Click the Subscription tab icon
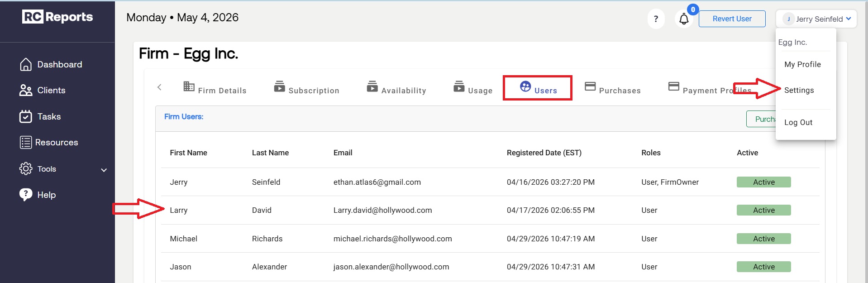The width and height of the screenshot is (868, 283). coord(280,86)
